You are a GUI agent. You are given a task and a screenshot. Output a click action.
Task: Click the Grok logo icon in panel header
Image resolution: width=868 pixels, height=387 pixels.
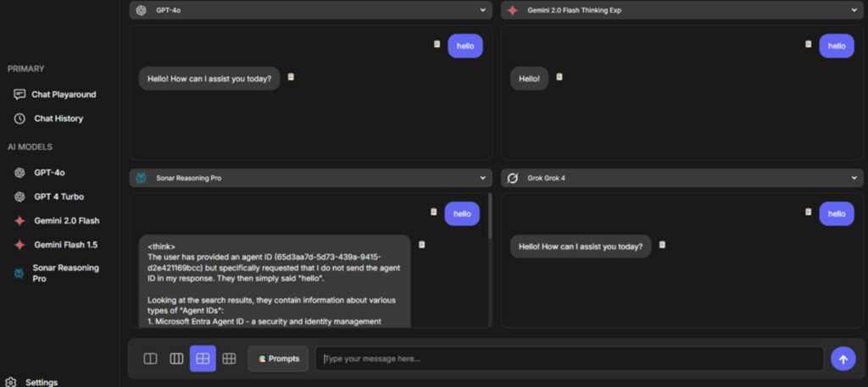coord(512,179)
